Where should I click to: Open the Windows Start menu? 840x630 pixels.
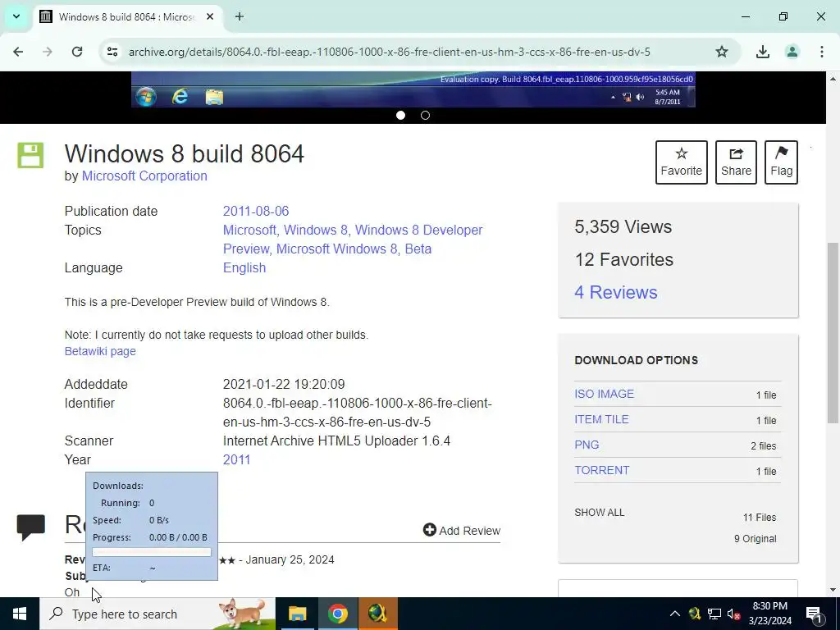tap(20, 614)
